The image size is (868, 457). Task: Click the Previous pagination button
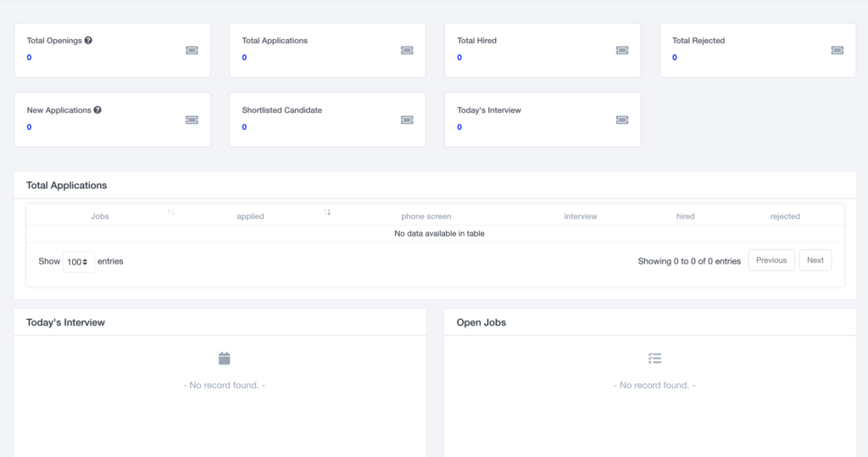click(x=771, y=260)
